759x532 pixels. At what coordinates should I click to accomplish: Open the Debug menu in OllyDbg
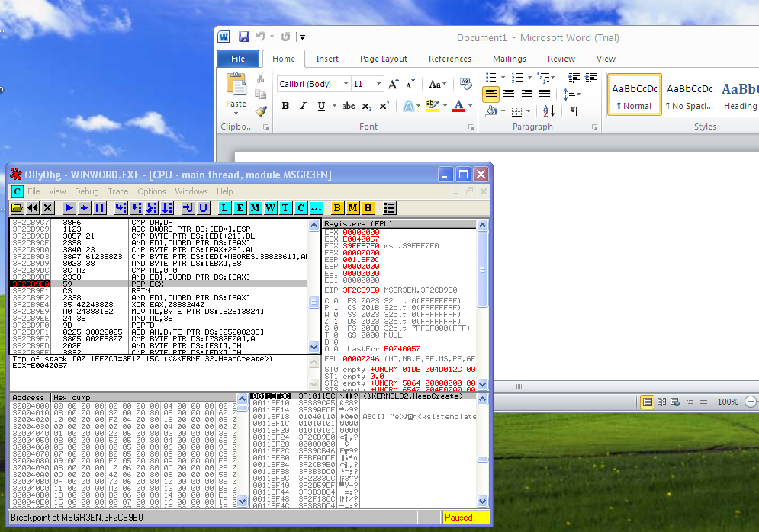tap(87, 191)
